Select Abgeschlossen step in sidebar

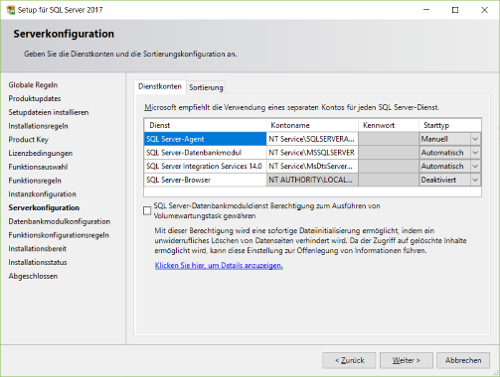click(x=33, y=276)
